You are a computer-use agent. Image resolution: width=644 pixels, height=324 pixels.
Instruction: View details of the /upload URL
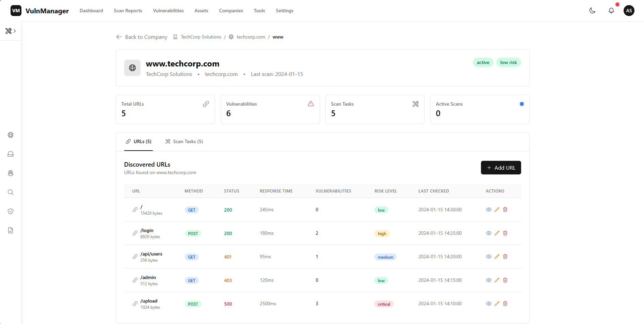(x=489, y=304)
